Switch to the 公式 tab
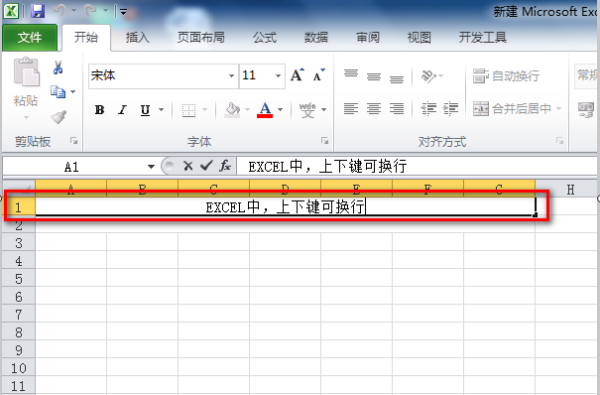Image resolution: width=600 pixels, height=395 pixels. click(x=264, y=38)
